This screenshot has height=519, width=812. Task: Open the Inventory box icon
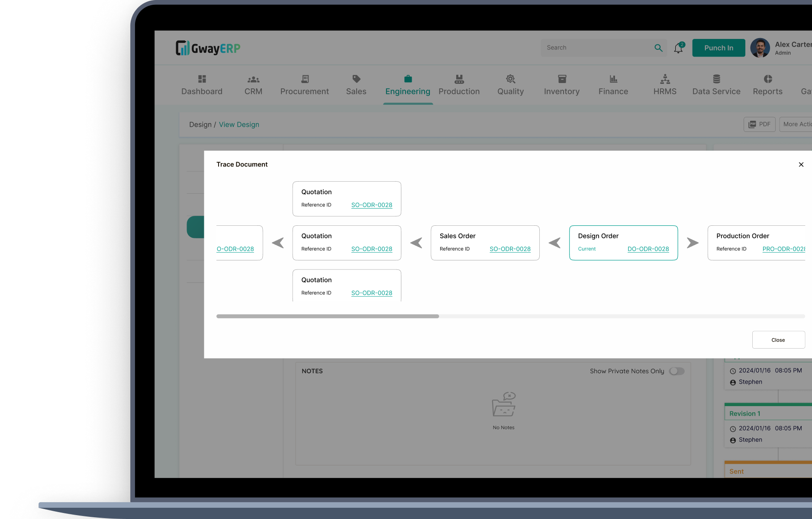click(561, 79)
